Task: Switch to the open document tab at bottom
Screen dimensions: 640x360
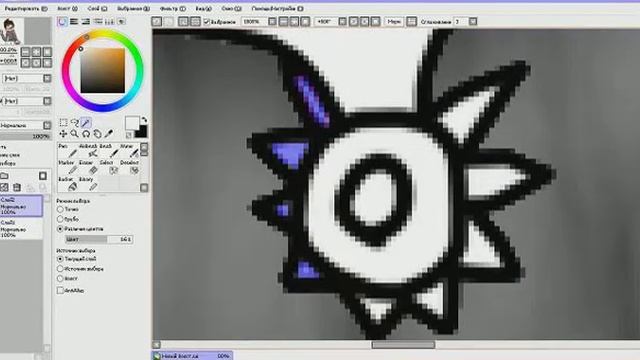Action: tap(192, 356)
